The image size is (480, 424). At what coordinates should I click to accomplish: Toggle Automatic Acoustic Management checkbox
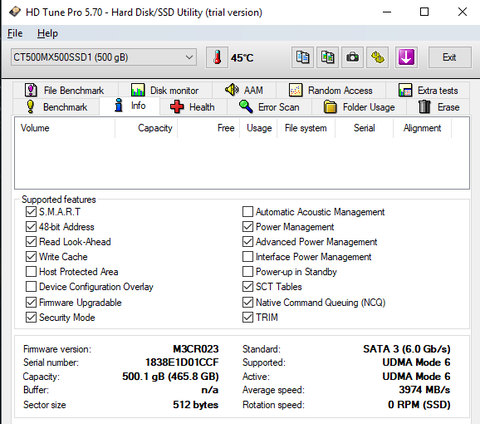pyautogui.click(x=248, y=212)
